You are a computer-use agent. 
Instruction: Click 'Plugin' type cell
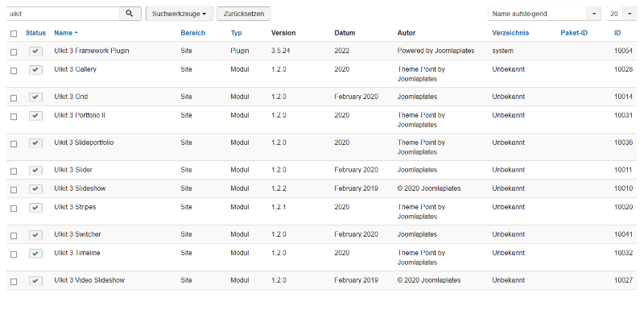[240, 51]
